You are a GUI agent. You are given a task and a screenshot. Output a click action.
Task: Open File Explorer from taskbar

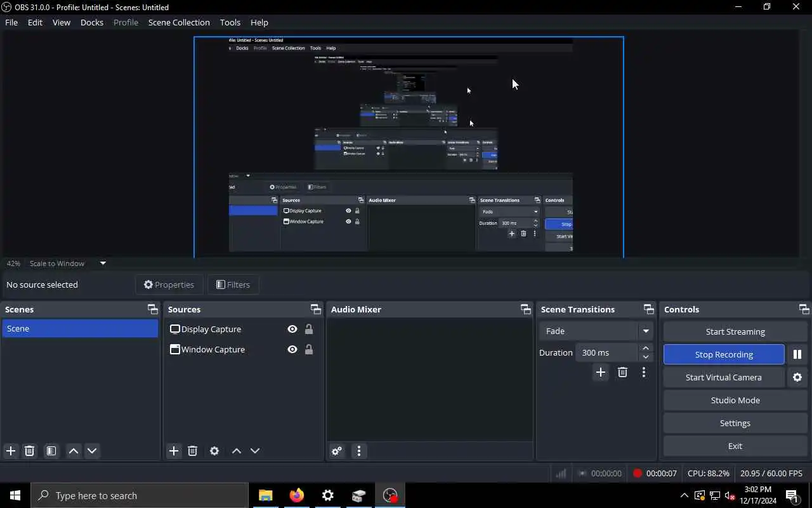click(x=265, y=495)
